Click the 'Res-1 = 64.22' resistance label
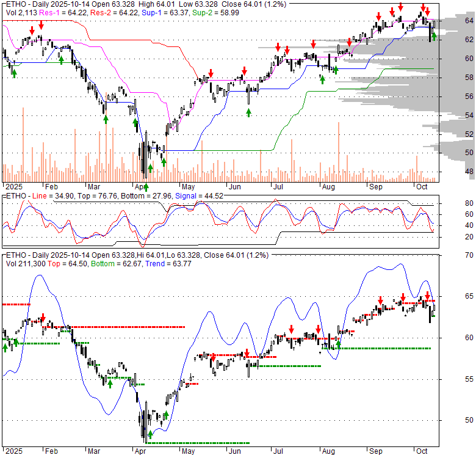This screenshot has height=455, width=476. pyautogui.click(x=63, y=13)
